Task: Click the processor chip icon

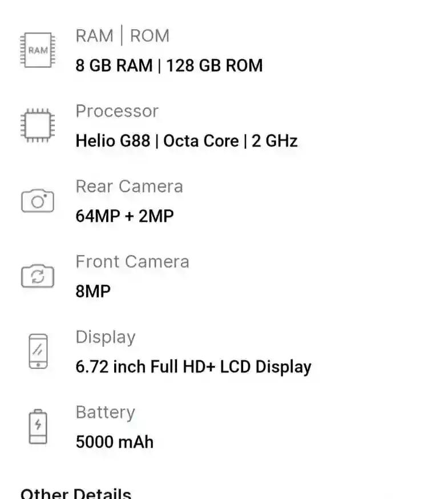Action: pos(38,125)
